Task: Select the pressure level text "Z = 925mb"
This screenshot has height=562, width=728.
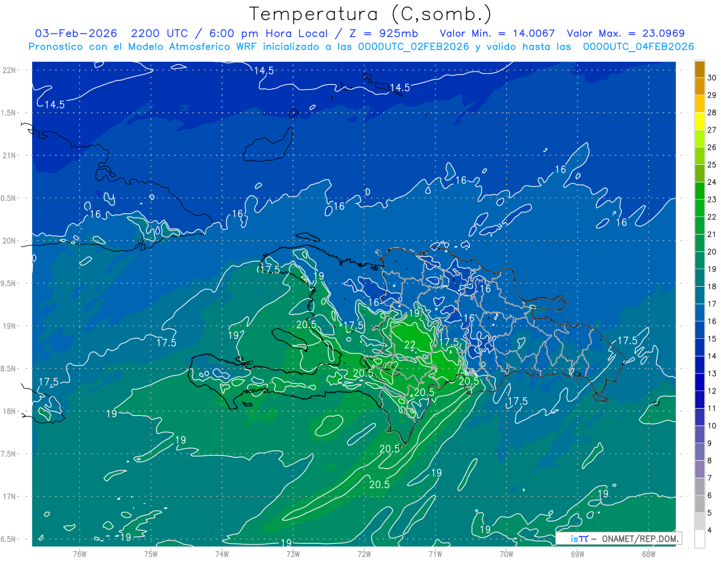Action: [384, 33]
